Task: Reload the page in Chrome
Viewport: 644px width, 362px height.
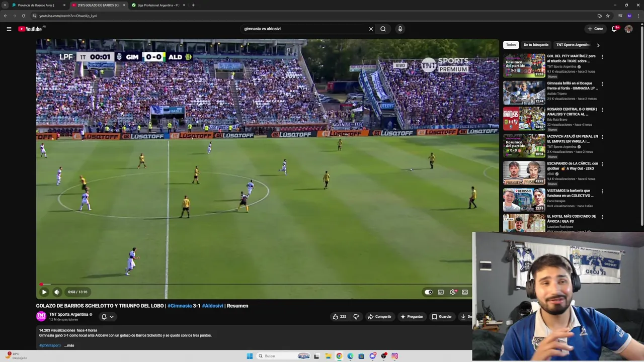Action: coord(23,16)
